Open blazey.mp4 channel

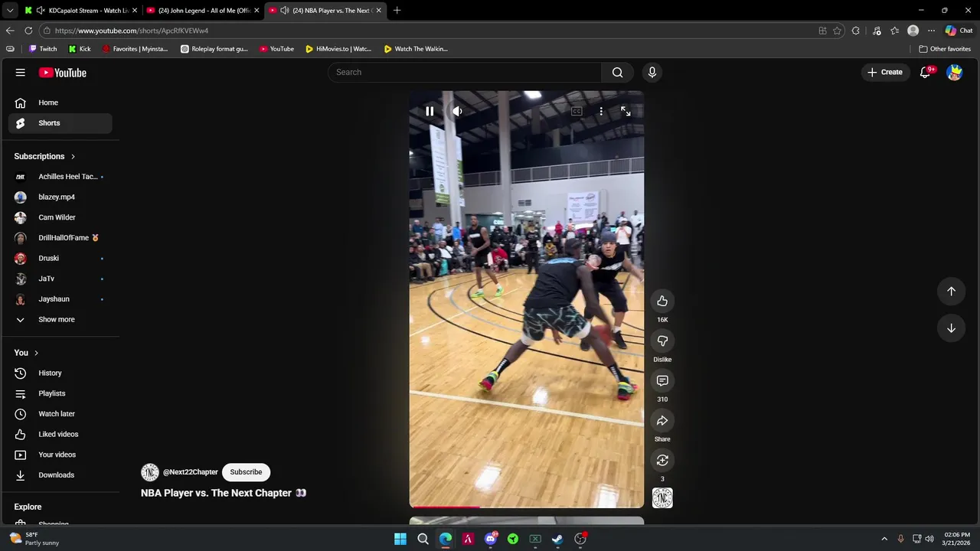point(60,197)
